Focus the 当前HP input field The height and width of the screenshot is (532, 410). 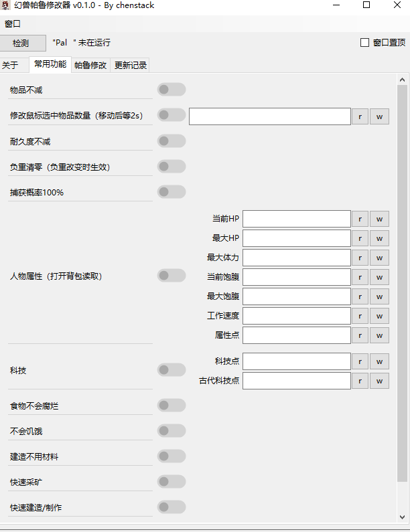297,219
